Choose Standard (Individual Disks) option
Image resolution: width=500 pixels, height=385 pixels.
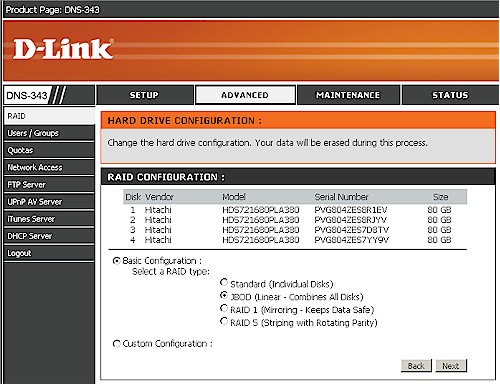click(224, 283)
